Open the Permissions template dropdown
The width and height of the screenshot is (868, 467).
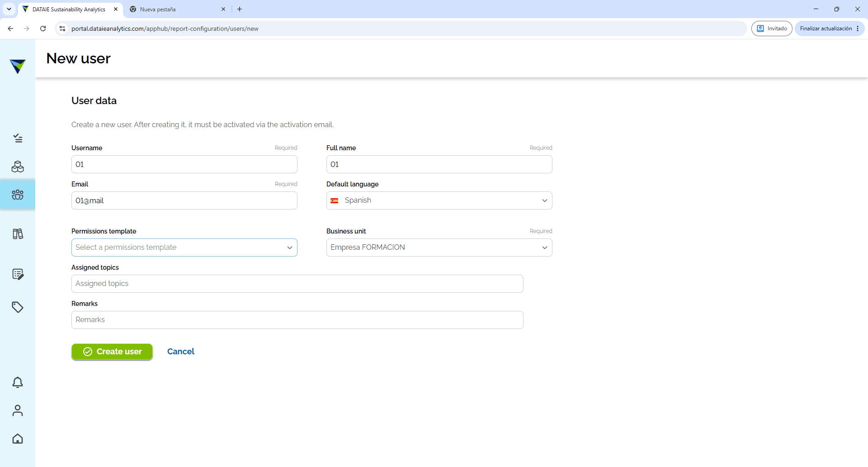point(184,248)
